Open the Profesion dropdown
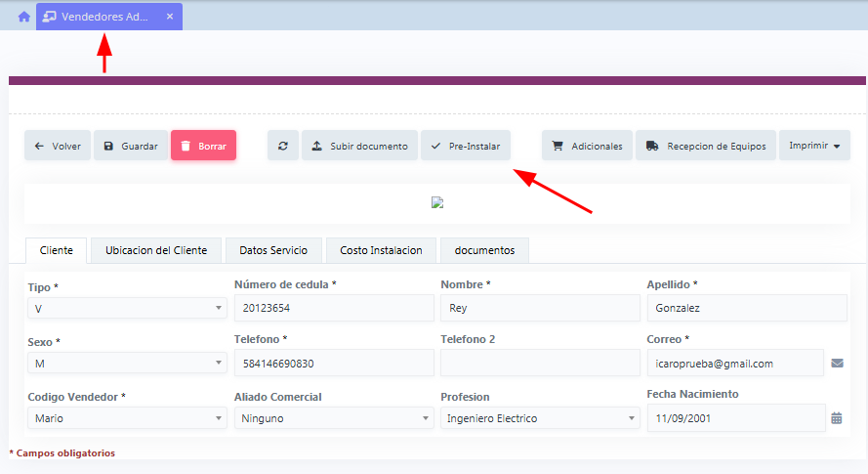Screen dimensions: 868x474 pyautogui.click(x=540, y=418)
